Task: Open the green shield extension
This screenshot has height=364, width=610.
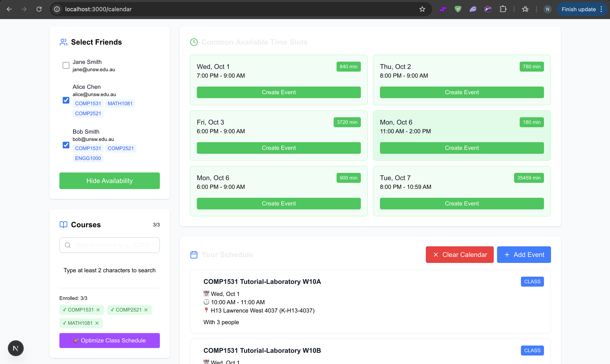Action: (x=458, y=9)
